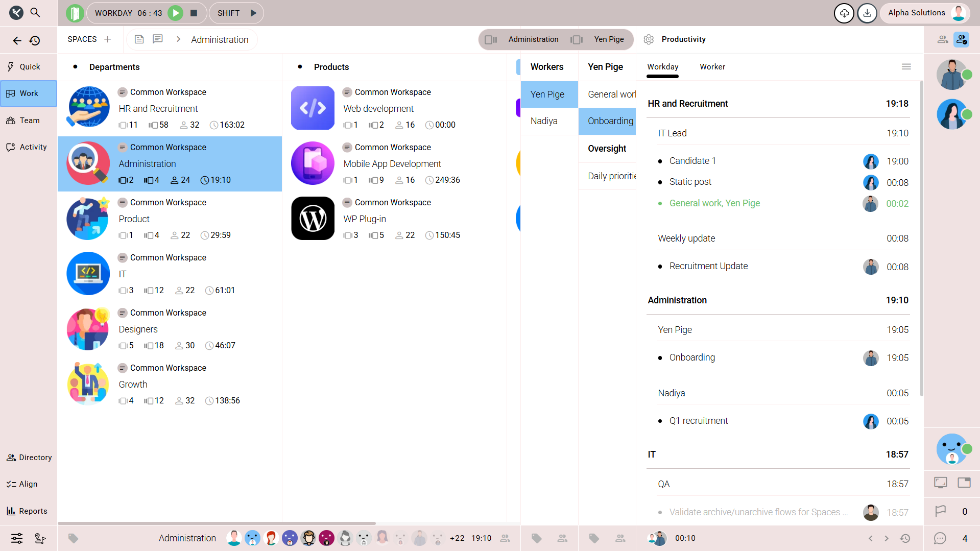980x551 pixels.
Task: Go to next page arrow in footer
Action: (x=887, y=538)
